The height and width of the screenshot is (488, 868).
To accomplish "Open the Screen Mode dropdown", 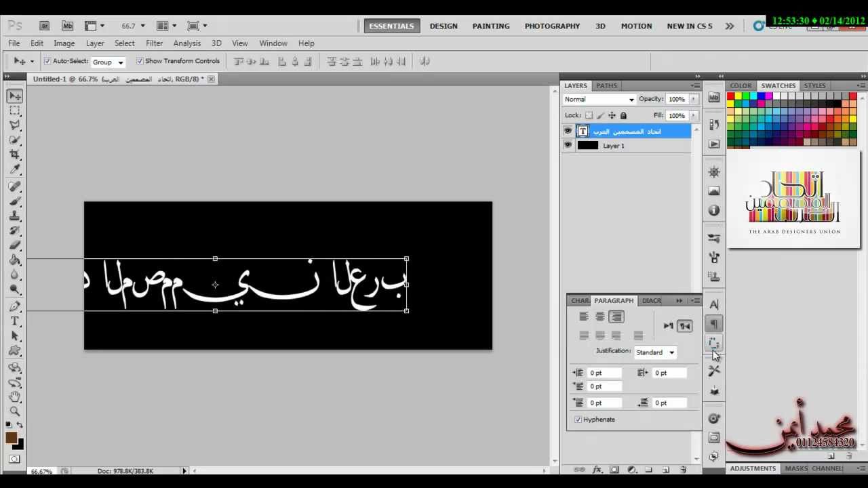I will click(197, 26).
